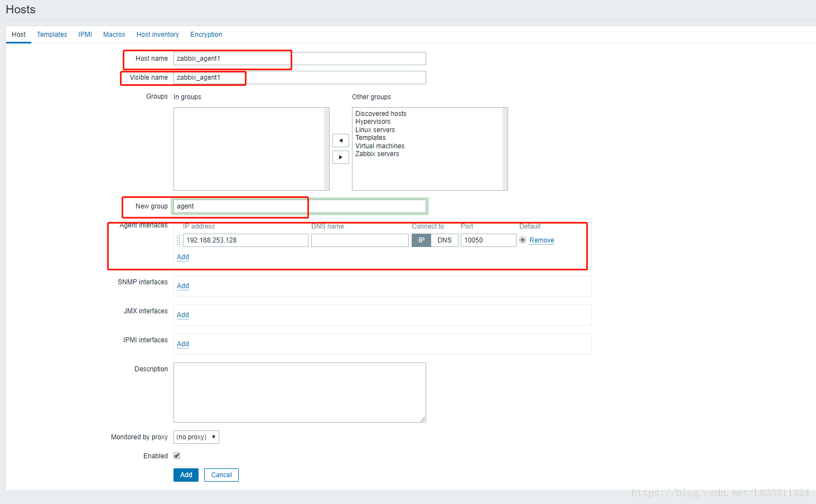Viewport: 816px width, 504px height.
Task: Select Hypervisors in Other groups
Action: [373, 122]
